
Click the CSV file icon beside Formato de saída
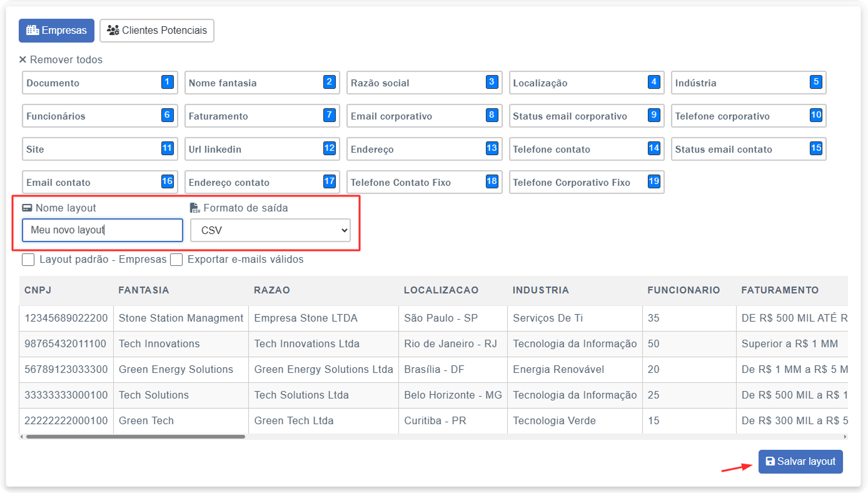click(195, 208)
